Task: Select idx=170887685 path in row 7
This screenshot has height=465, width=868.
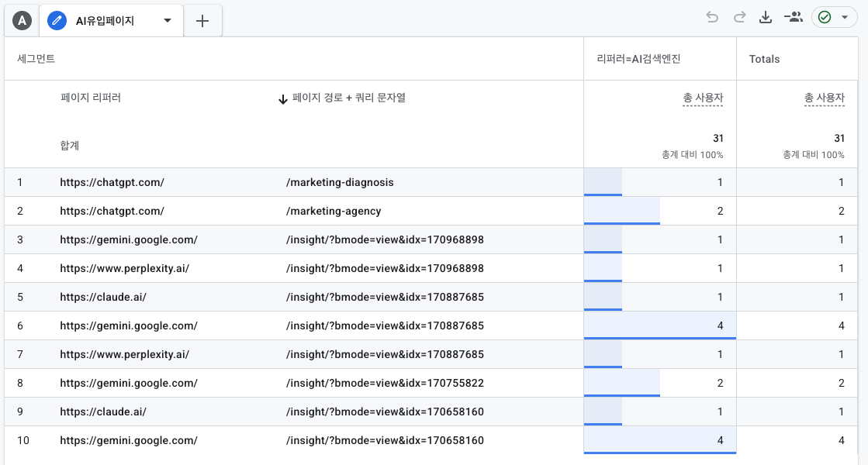Action: [x=385, y=355]
